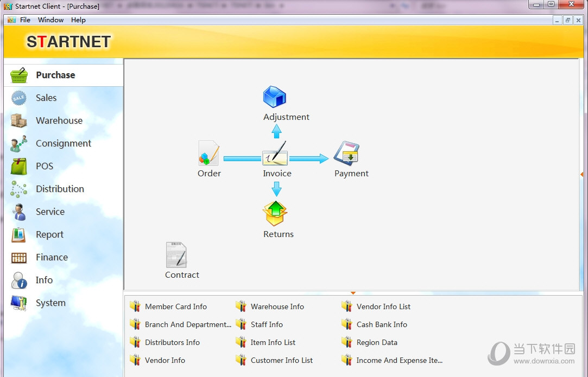Open the Returns box icon
The width and height of the screenshot is (588, 377).
pyautogui.click(x=275, y=213)
